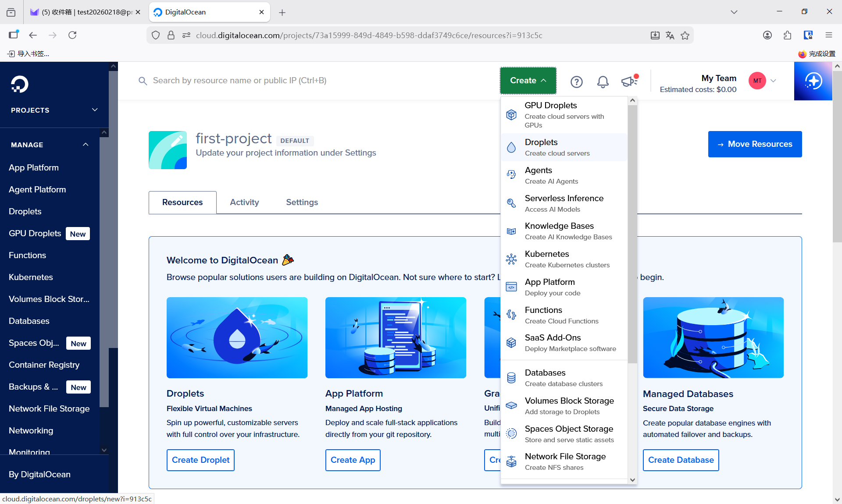Screen dimensions: 842x504
Task: Click the Create Droplet button
Action: (x=200, y=460)
